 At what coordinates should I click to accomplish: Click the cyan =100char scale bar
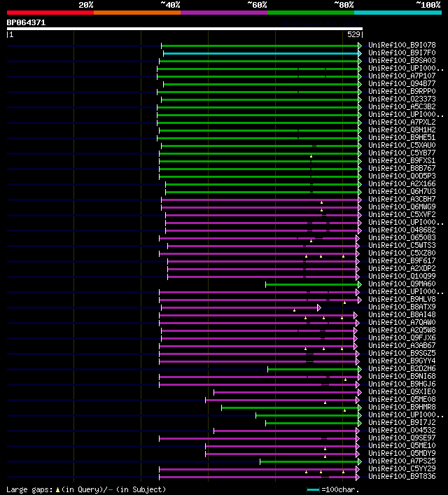coord(313,490)
